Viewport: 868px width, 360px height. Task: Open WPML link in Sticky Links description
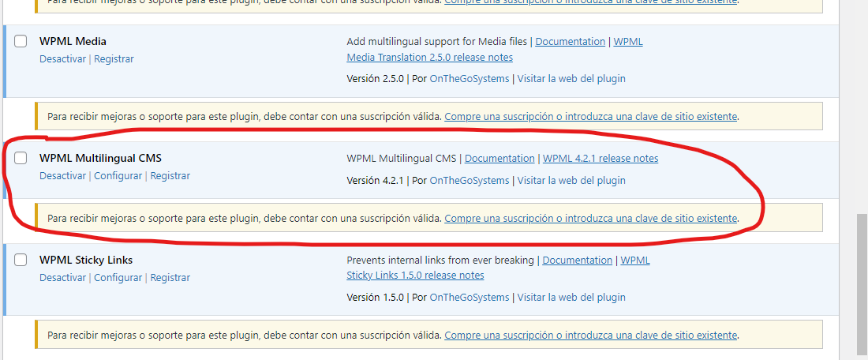tap(635, 261)
